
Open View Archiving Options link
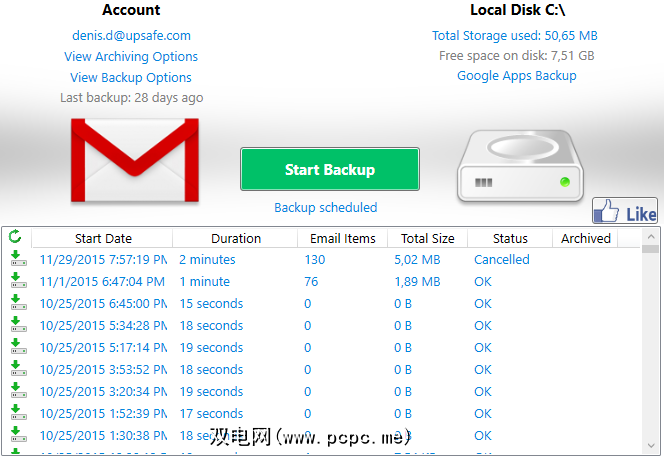(x=131, y=57)
